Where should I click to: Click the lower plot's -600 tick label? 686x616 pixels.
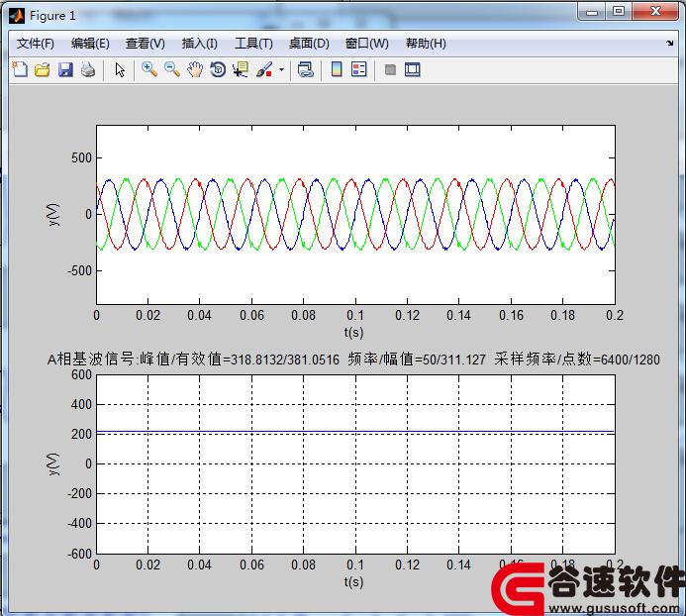click(79, 554)
